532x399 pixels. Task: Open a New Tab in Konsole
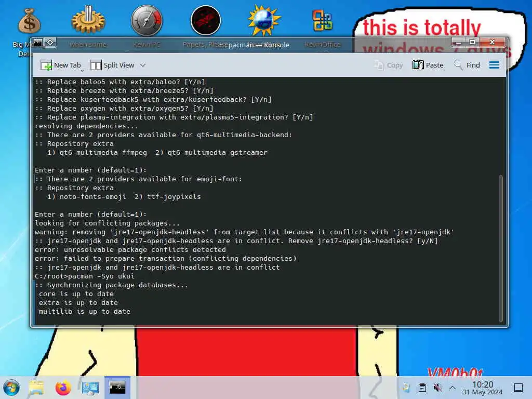[x=61, y=65]
